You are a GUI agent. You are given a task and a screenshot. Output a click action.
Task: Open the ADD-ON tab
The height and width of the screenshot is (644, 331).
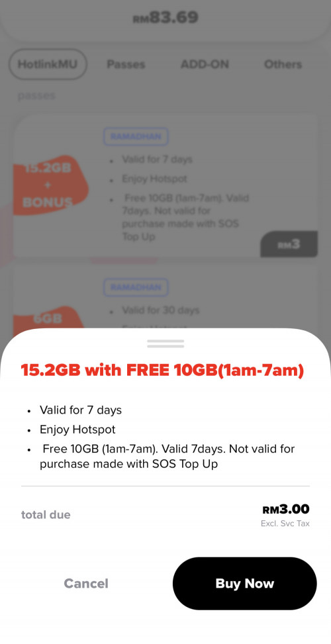tap(205, 64)
